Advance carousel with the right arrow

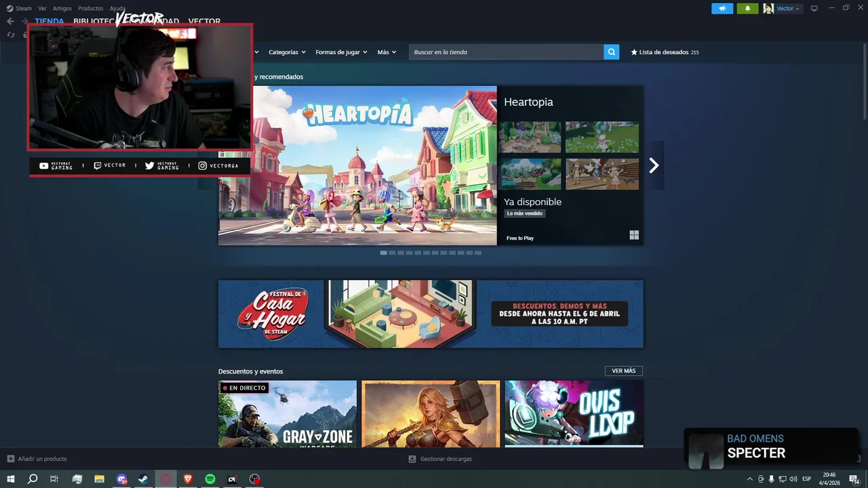tap(654, 165)
